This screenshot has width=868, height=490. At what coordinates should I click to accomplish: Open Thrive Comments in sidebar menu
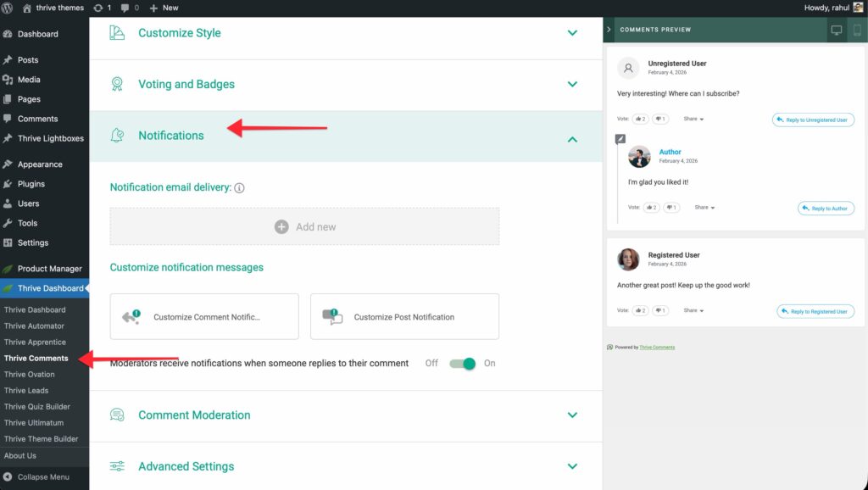[x=36, y=359]
